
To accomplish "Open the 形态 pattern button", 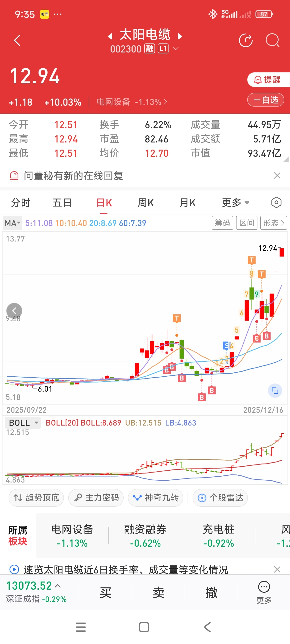I will [274, 223].
